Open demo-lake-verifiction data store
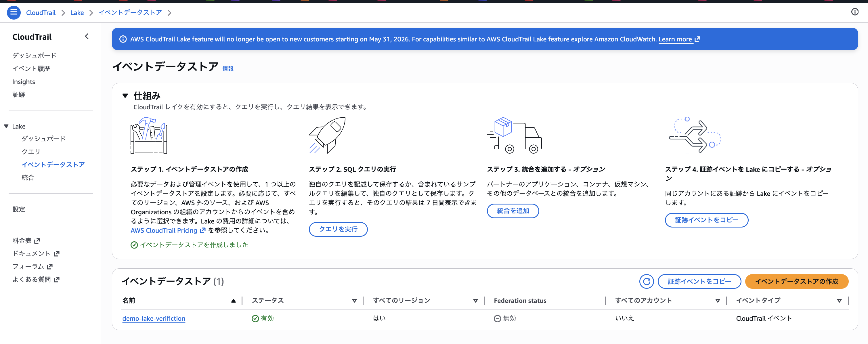This screenshot has height=344, width=868. (x=154, y=318)
